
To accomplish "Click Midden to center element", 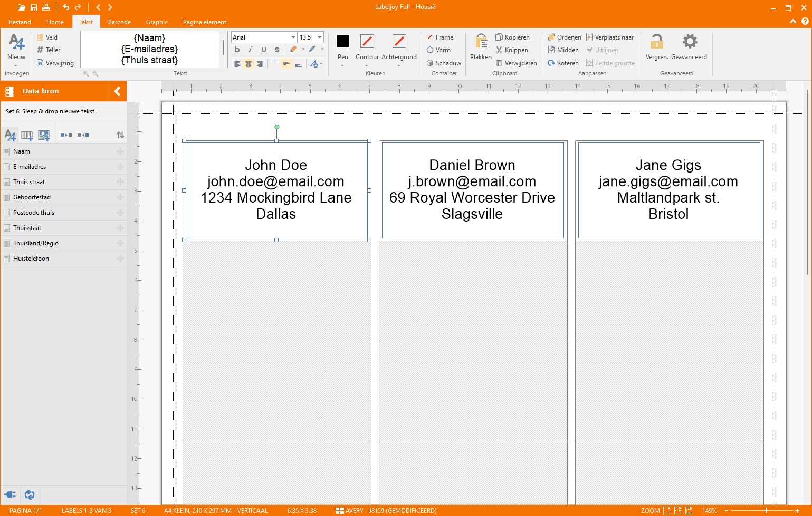I will 563,50.
